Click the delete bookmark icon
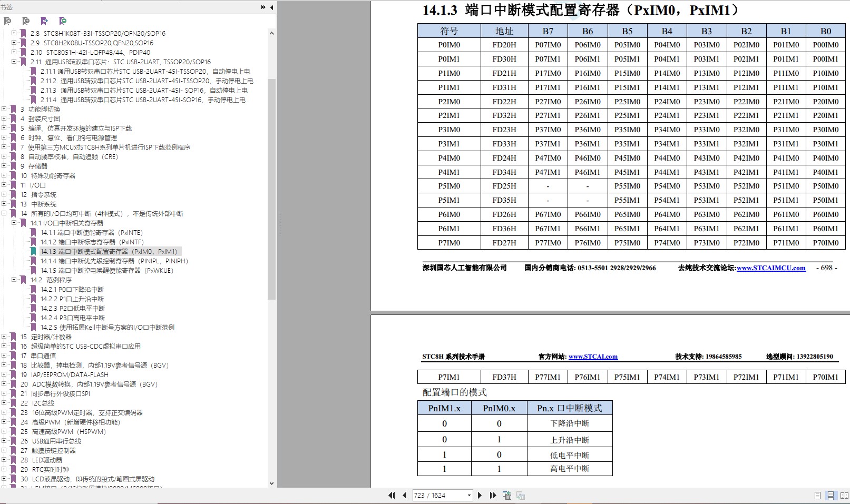Image resolution: width=850 pixels, height=504 pixels. tap(7, 21)
